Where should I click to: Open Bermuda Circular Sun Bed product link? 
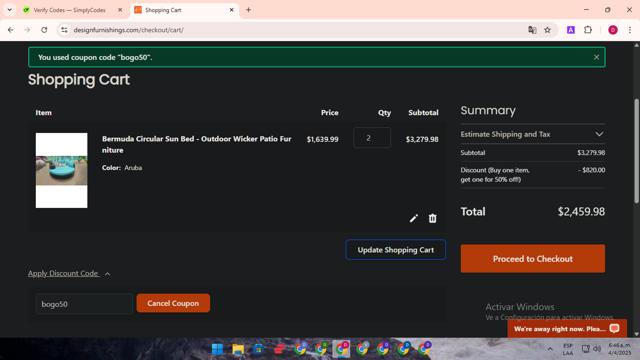(x=196, y=144)
